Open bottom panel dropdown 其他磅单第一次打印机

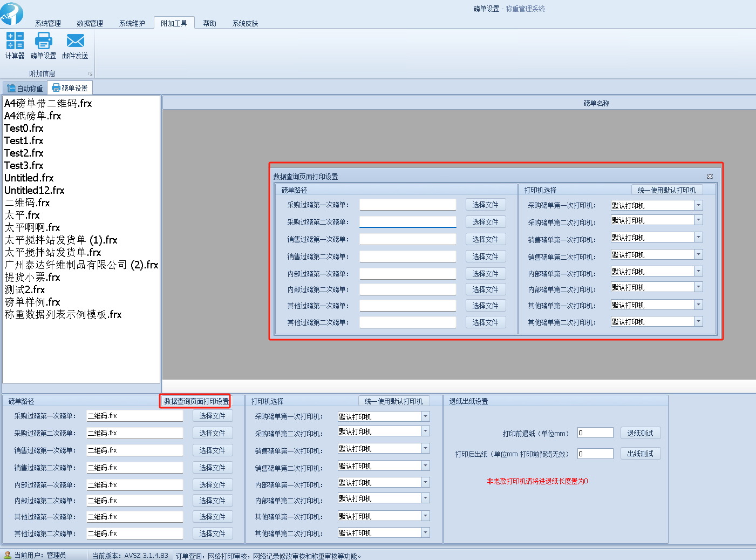(x=425, y=516)
